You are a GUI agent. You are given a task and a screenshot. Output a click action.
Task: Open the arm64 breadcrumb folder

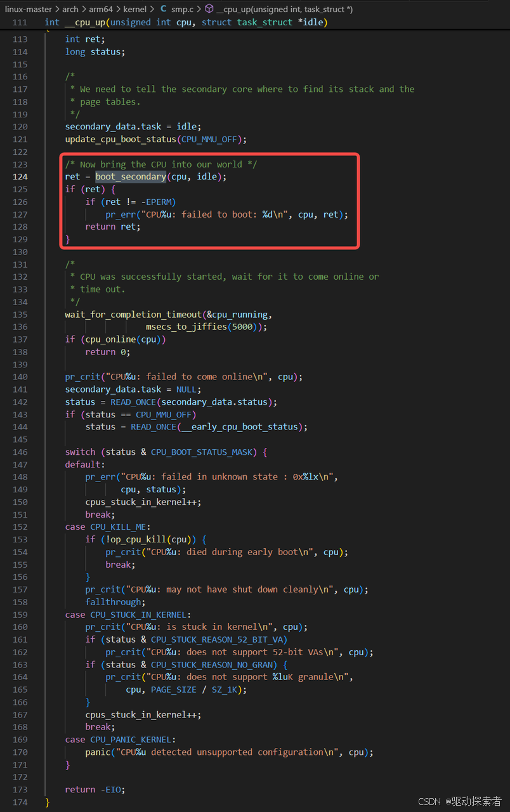coord(101,9)
